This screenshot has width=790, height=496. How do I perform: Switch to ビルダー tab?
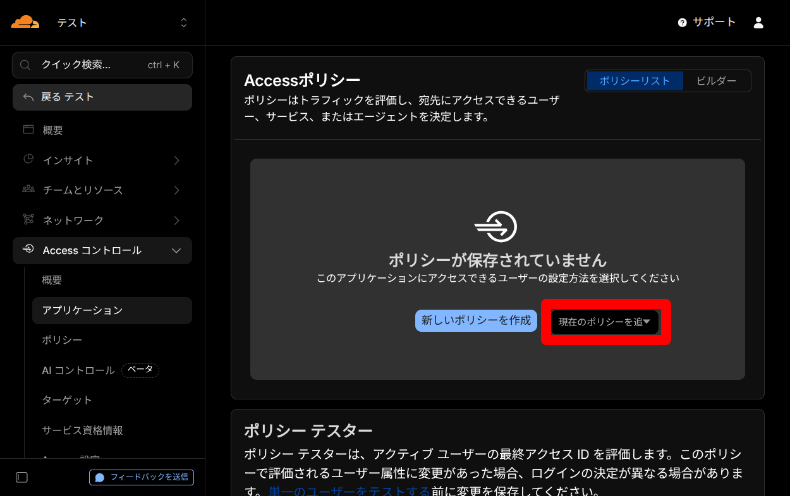point(716,81)
